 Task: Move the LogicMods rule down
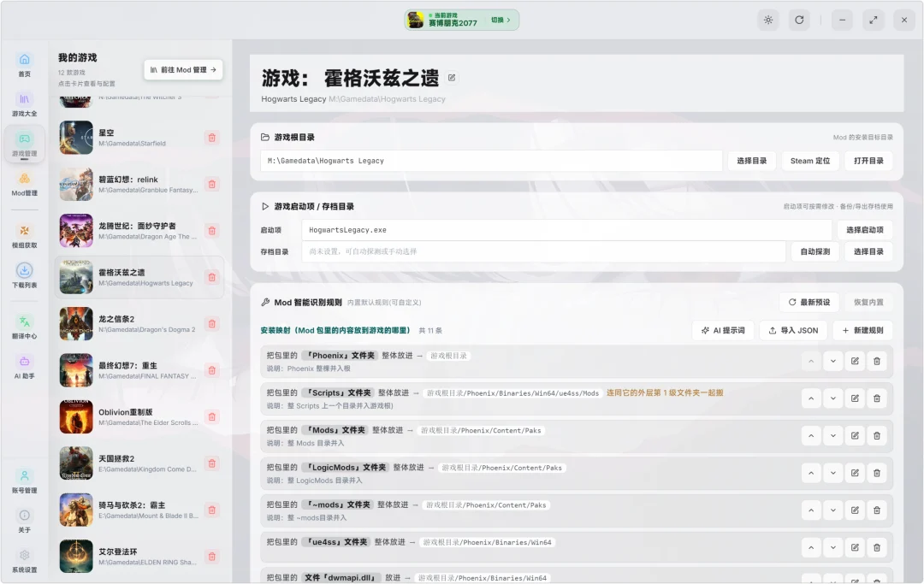point(833,473)
